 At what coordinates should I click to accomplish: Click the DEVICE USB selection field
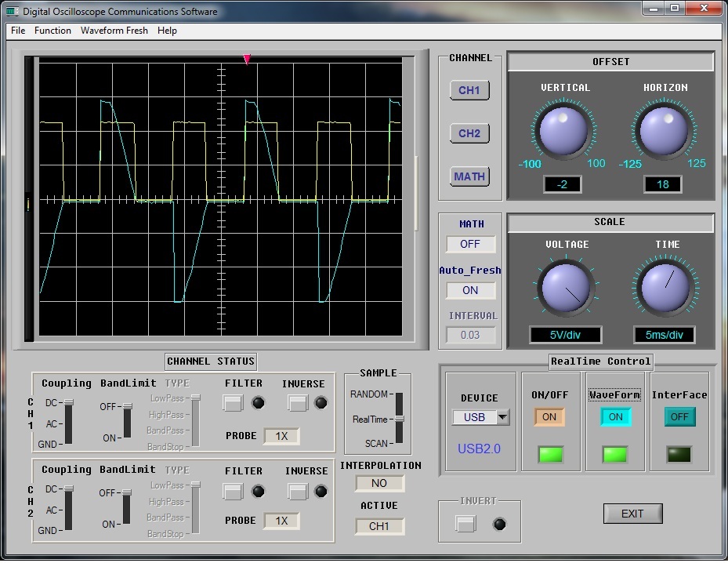pos(475,417)
